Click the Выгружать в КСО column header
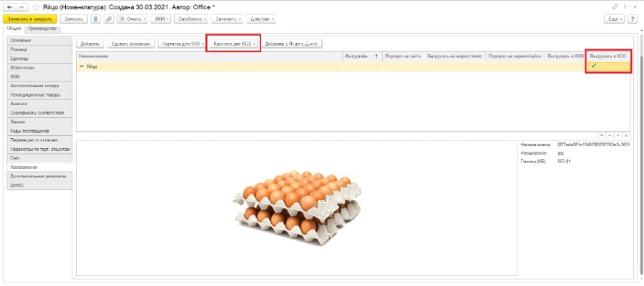Viewport: 644px width, 286px height. 608,55
